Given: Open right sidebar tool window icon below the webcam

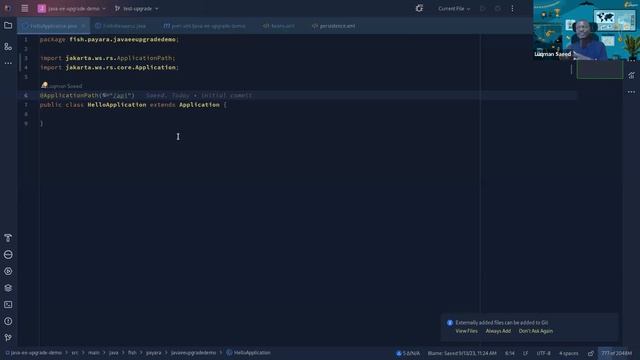Looking at the screenshot, I should (x=631, y=76).
